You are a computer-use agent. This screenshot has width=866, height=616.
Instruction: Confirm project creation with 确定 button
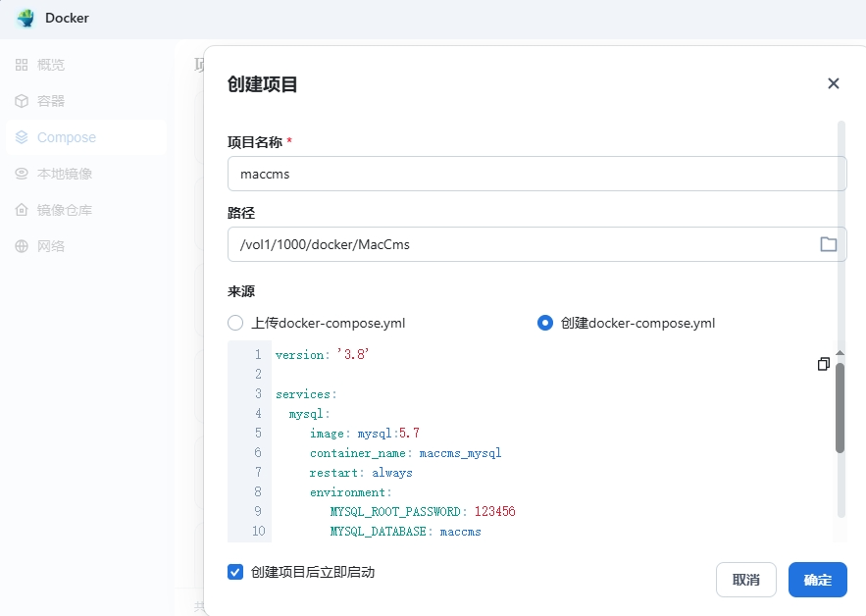click(x=817, y=580)
